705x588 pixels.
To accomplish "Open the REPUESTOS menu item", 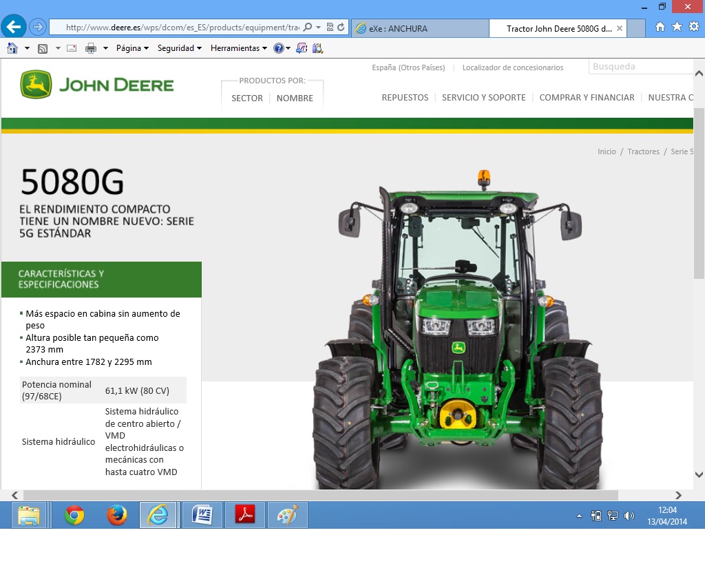I will pyautogui.click(x=405, y=98).
